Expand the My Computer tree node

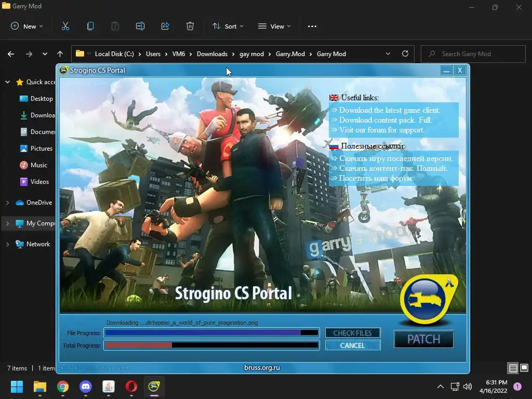7,223
